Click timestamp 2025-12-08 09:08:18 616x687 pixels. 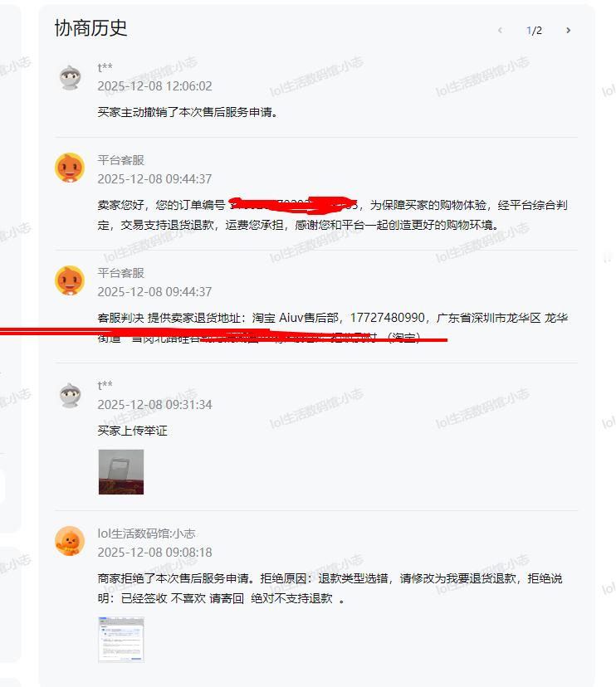tap(154, 552)
